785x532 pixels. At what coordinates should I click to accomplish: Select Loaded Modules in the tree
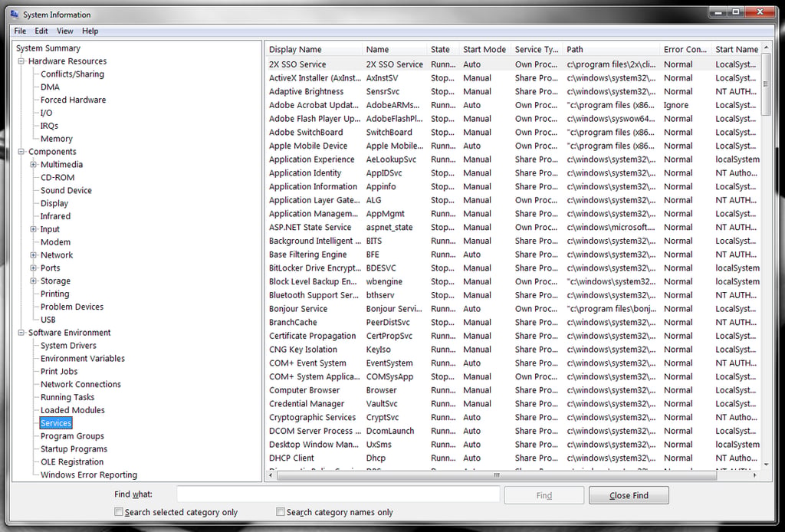click(x=73, y=410)
